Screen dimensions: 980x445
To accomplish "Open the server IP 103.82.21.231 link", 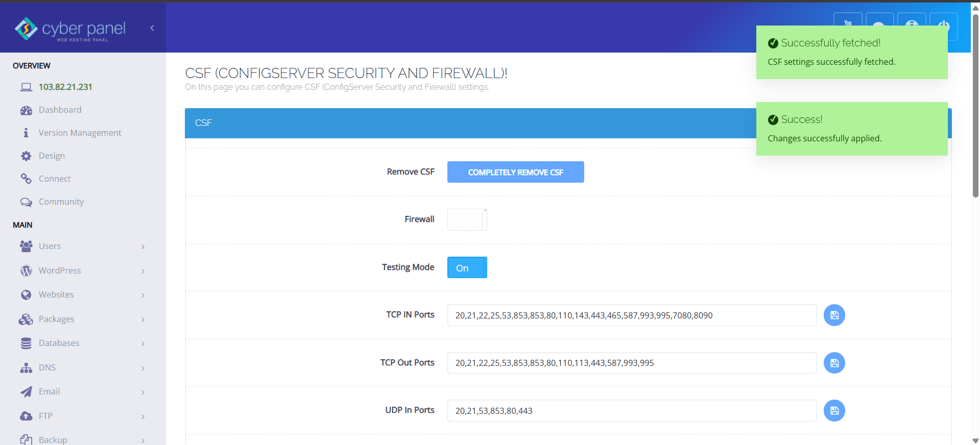I will [x=65, y=87].
